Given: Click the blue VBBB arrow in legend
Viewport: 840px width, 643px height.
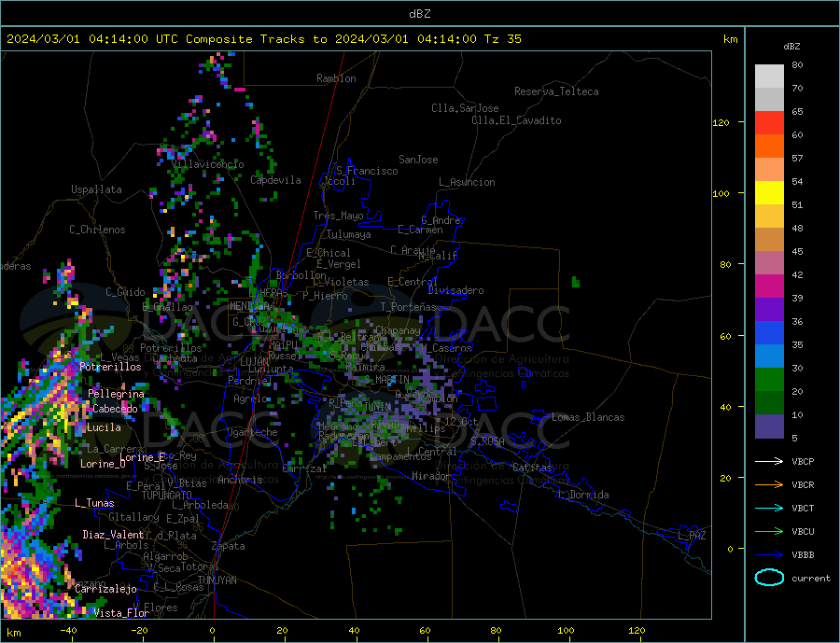Looking at the screenshot, I should point(769,555).
